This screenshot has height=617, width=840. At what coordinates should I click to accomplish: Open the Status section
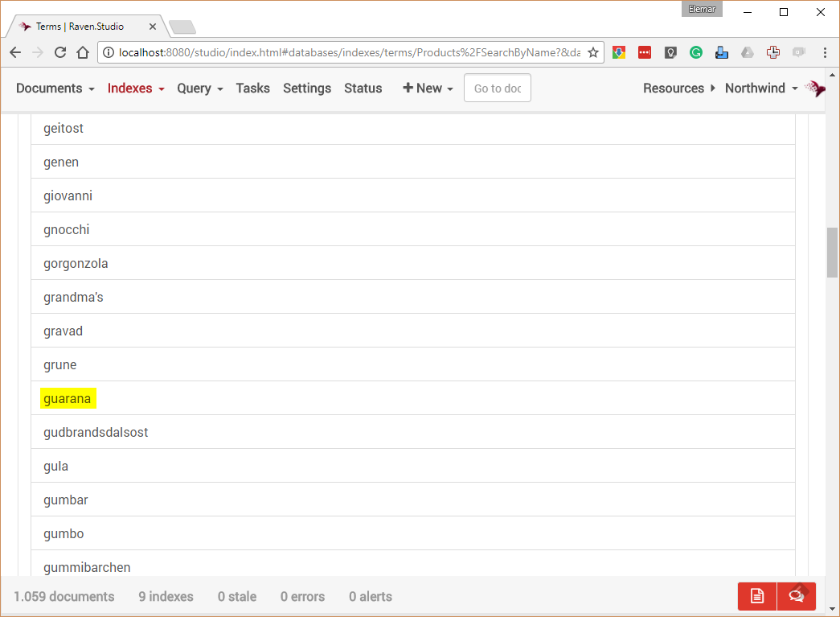point(363,88)
